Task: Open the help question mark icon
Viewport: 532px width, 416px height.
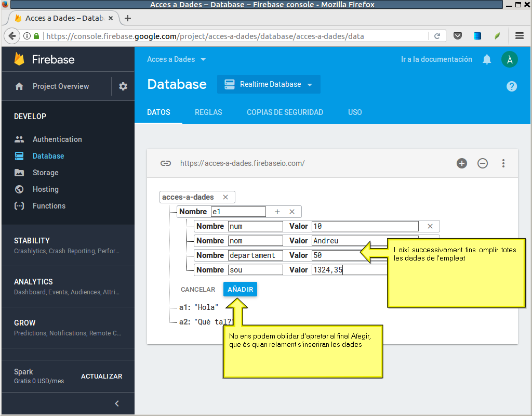Action: (512, 86)
